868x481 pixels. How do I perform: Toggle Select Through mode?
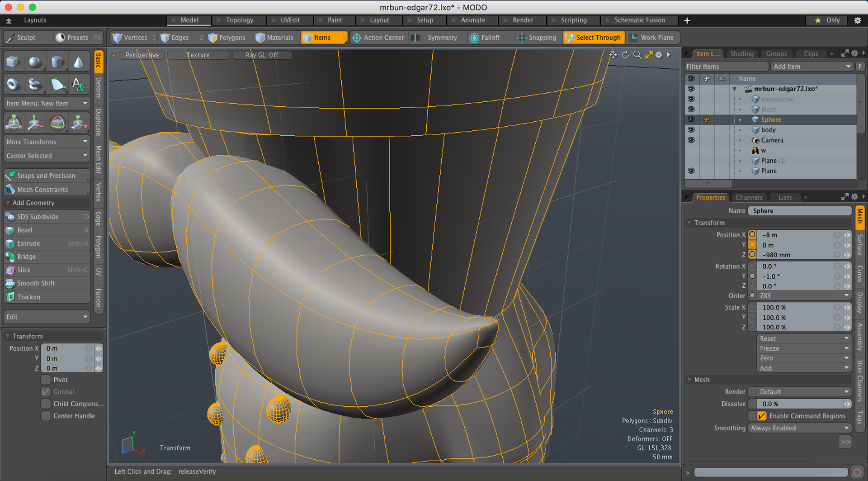[594, 38]
